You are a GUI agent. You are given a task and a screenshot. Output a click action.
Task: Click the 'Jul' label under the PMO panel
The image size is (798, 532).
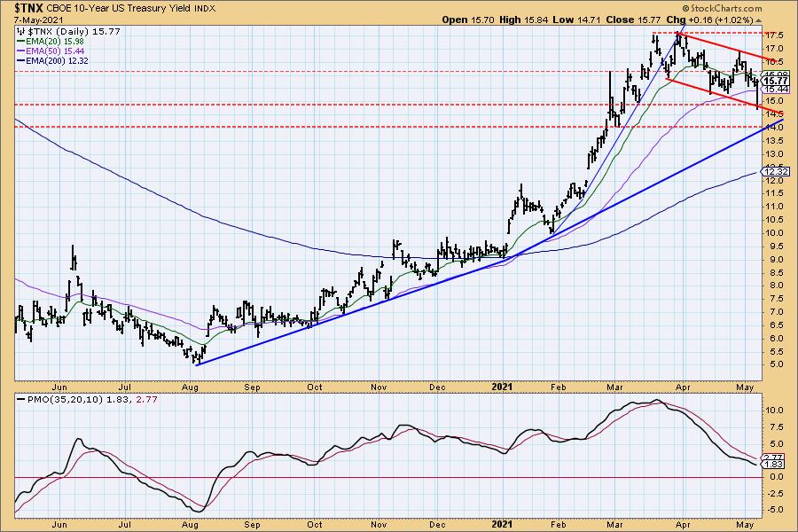pos(125,525)
